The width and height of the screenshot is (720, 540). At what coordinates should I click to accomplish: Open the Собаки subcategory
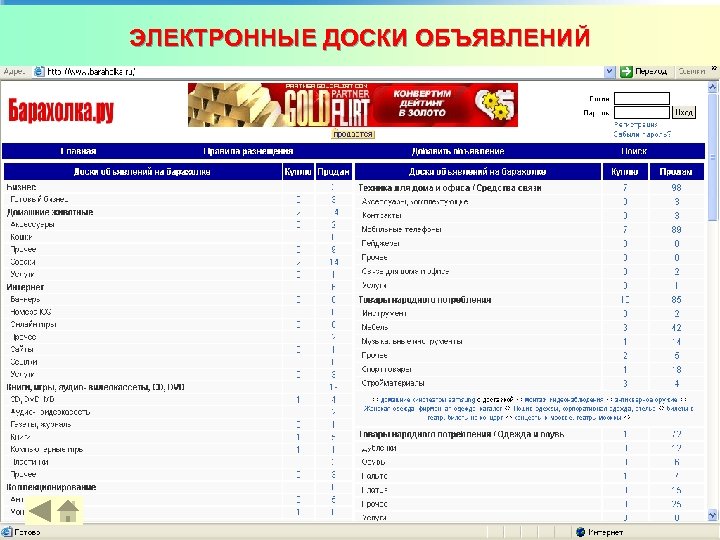pyautogui.click(x=22, y=262)
